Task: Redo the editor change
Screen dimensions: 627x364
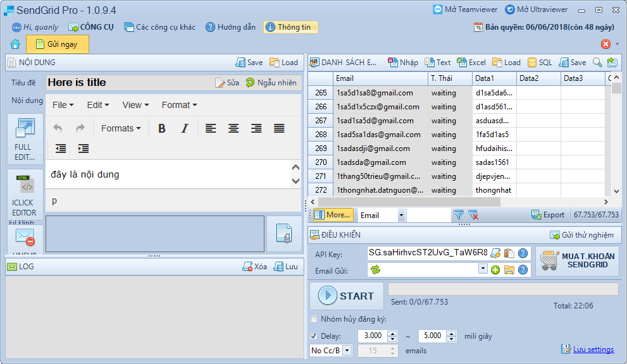Action: pos(80,128)
